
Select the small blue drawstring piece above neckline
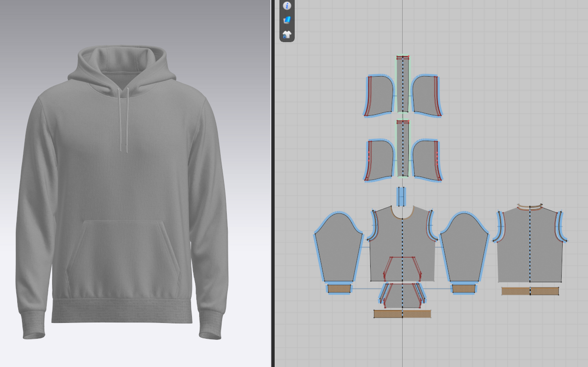[402, 196]
